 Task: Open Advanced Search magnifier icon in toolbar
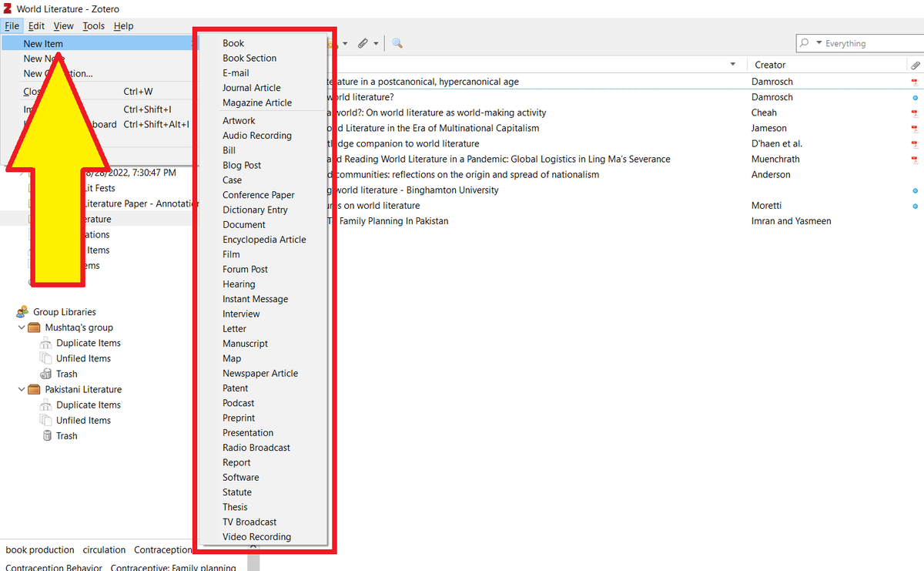(397, 43)
